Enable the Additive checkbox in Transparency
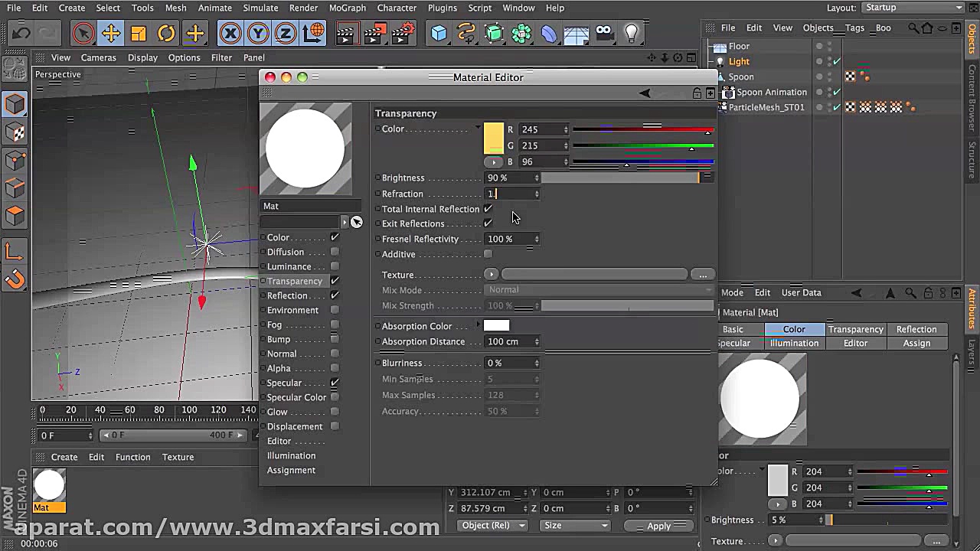The image size is (980, 551). [487, 254]
